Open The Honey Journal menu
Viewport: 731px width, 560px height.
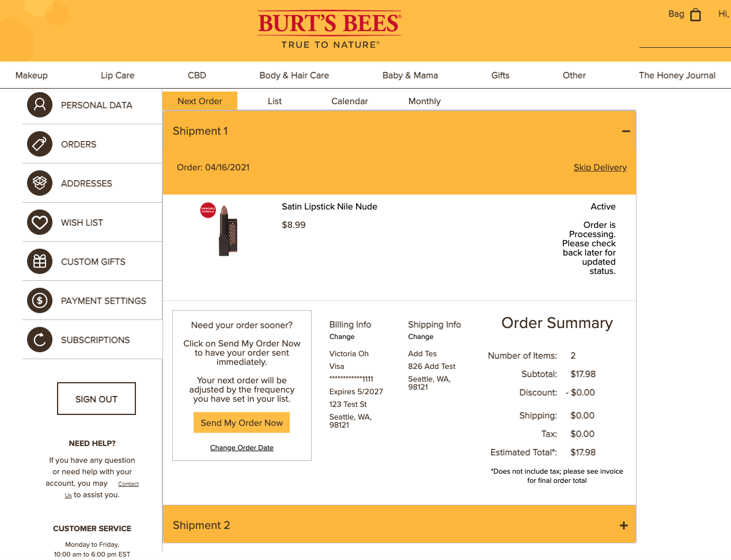click(x=677, y=75)
